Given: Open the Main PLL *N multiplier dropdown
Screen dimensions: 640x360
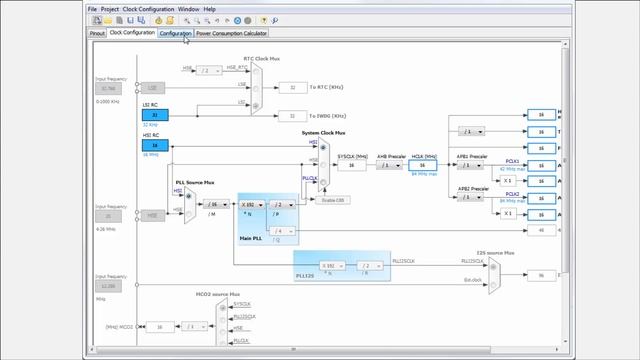Looking at the screenshot, I should click(x=252, y=204).
